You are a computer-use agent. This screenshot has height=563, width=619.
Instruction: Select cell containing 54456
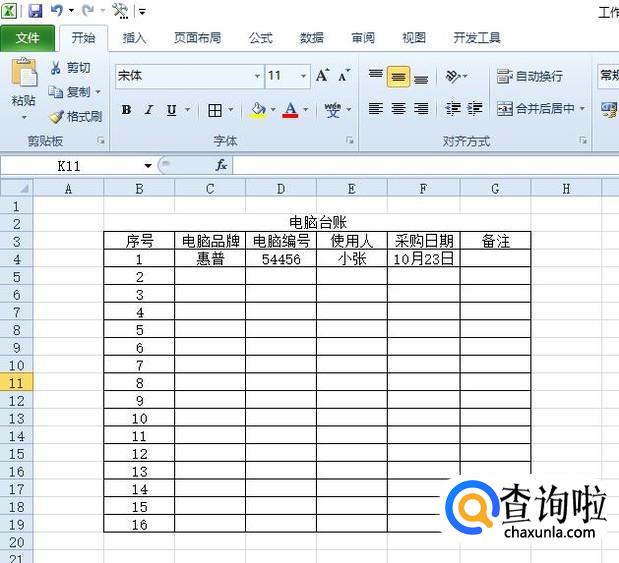coord(281,259)
